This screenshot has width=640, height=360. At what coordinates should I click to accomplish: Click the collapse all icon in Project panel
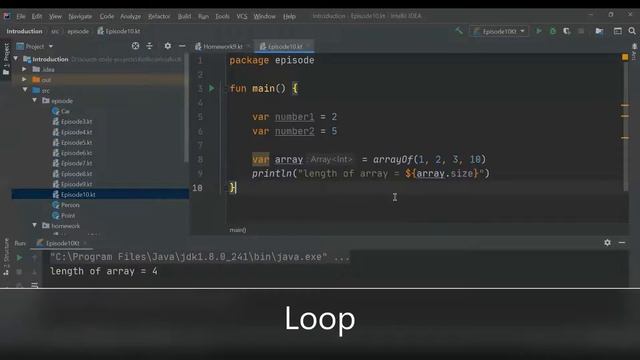[149, 46]
